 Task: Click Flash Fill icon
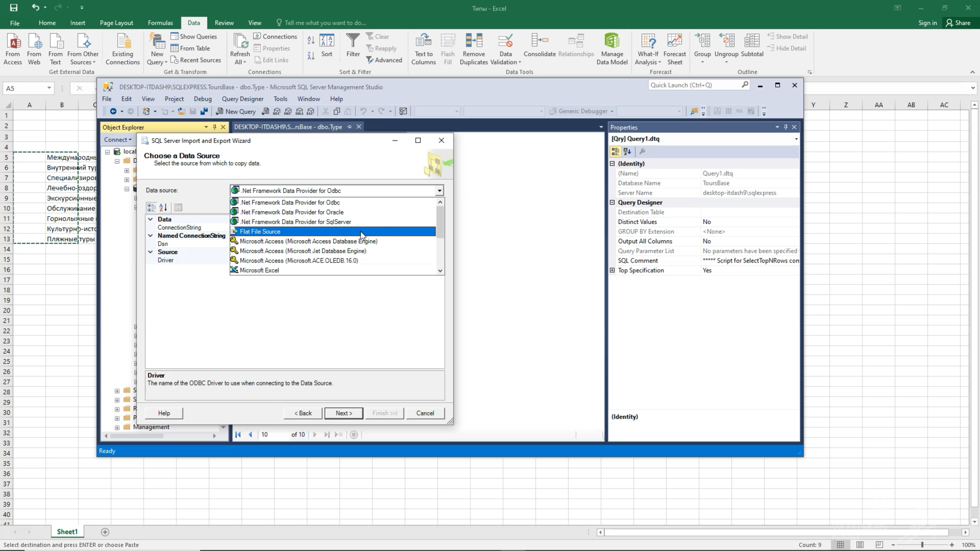click(448, 48)
